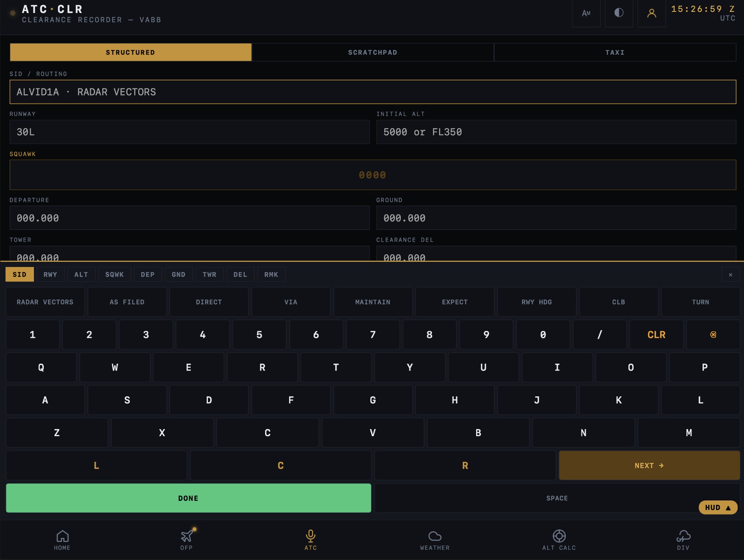This screenshot has width=744, height=560.
Task: Open the ALT CALC icon
Action: click(x=559, y=540)
